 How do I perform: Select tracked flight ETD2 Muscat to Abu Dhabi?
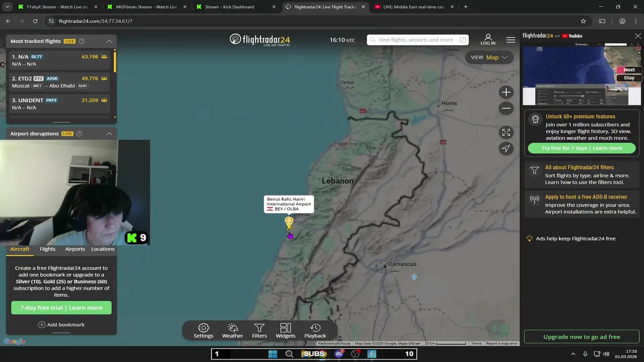click(59, 82)
